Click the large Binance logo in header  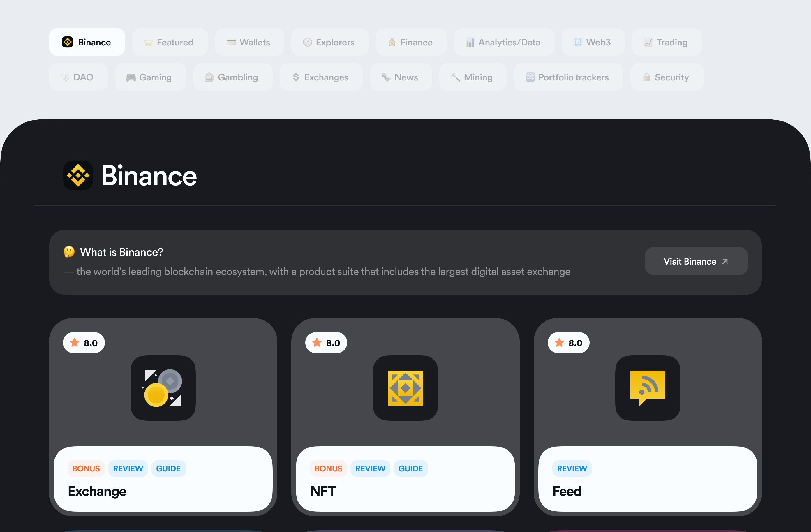[78, 175]
